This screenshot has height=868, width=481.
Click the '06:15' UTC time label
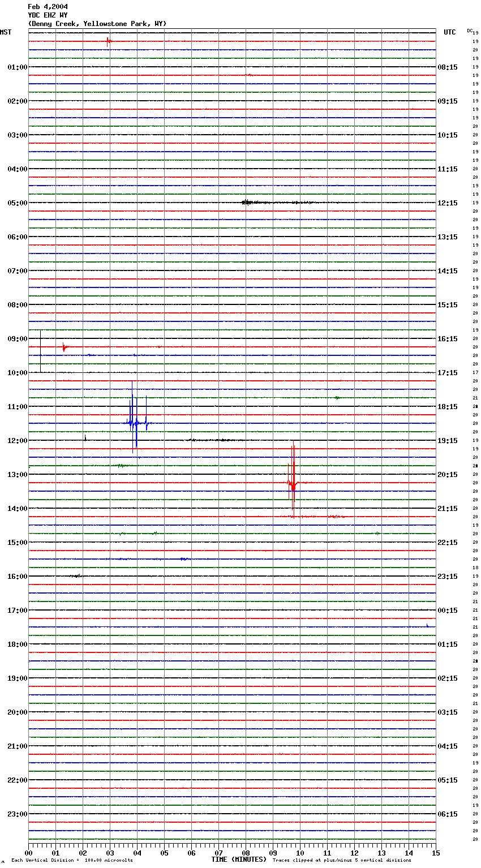(x=448, y=814)
